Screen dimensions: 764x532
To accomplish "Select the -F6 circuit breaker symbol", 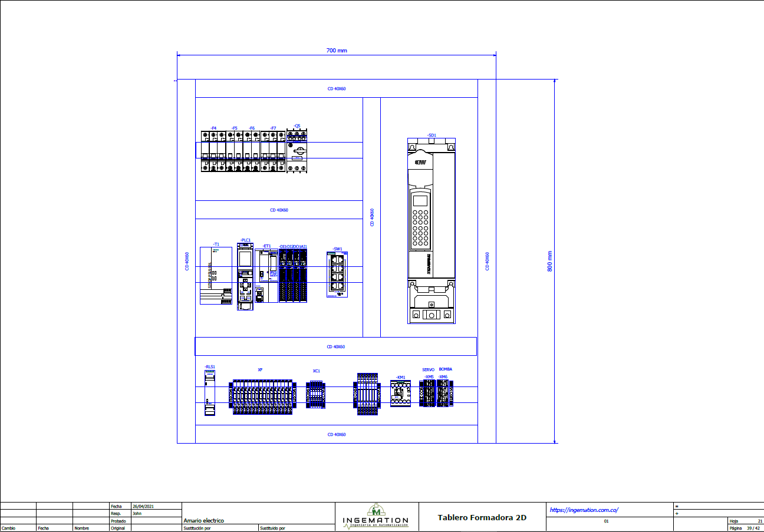I will click(x=252, y=151).
